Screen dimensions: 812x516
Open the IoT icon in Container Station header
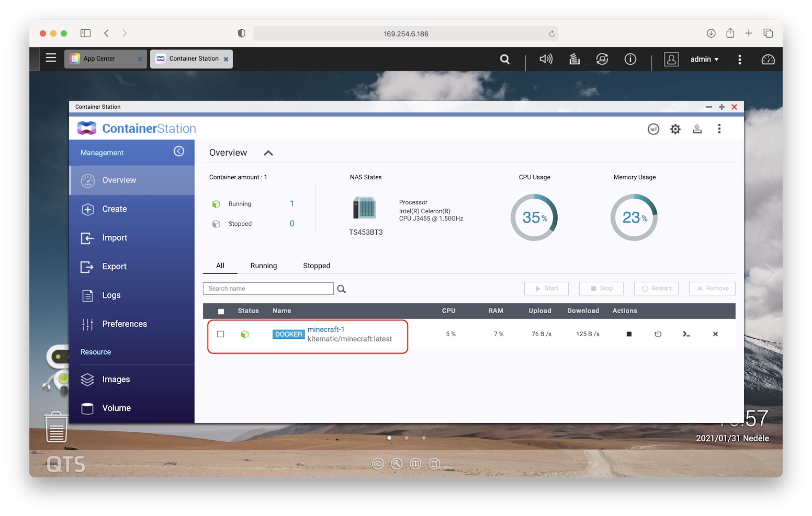click(x=653, y=129)
